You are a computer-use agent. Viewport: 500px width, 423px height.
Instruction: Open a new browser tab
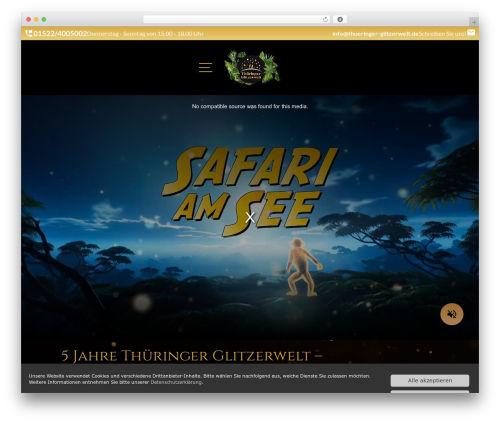tap(474, 22)
